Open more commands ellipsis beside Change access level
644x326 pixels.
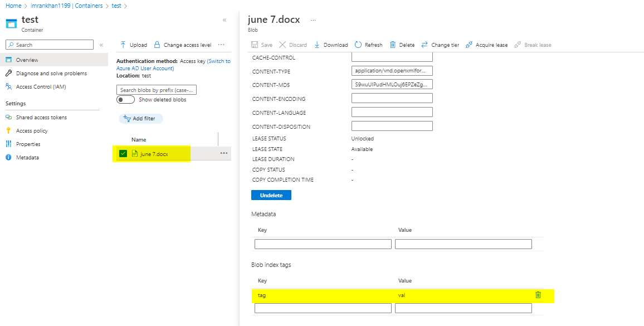tap(221, 45)
